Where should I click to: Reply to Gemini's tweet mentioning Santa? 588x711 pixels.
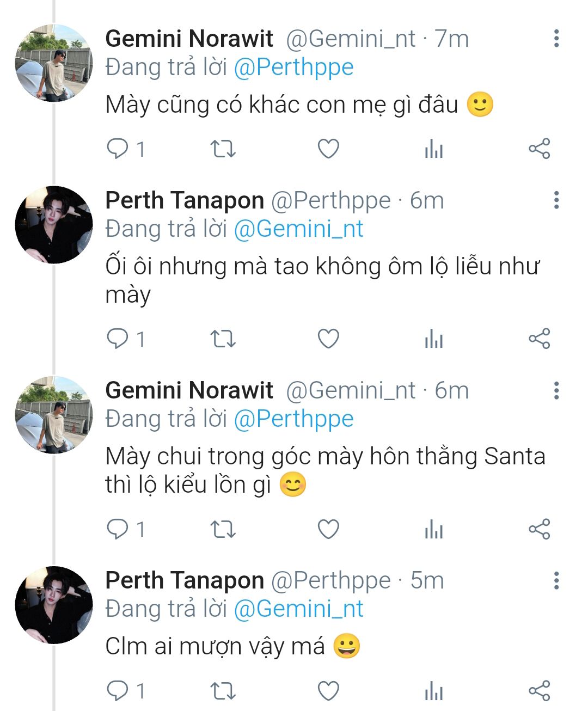(118, 529)
